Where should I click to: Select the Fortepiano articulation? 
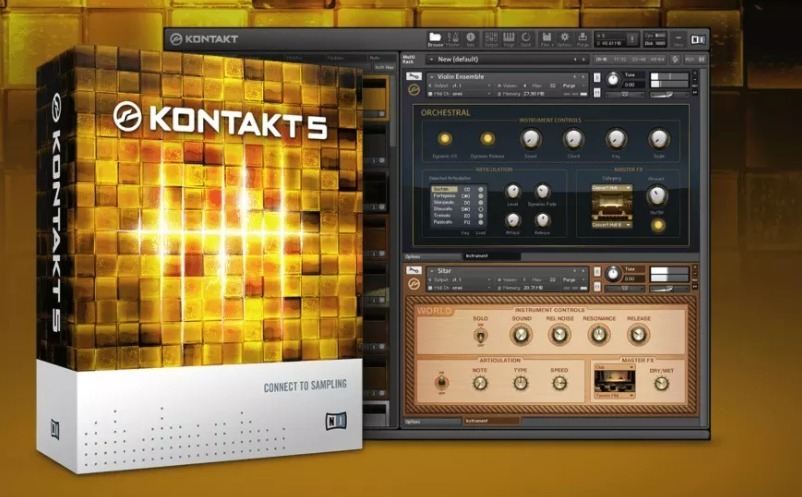pyautogui.click(x=444, y=196)
